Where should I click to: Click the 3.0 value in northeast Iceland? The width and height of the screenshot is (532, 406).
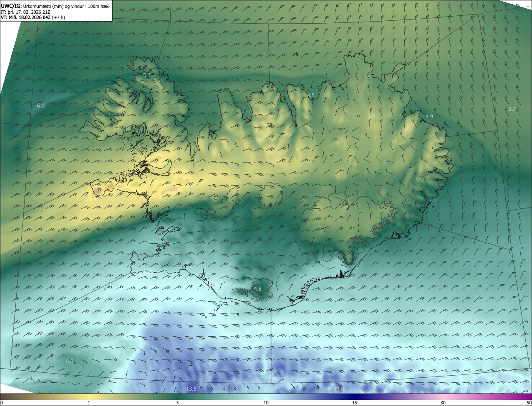(x=372, y=116)
